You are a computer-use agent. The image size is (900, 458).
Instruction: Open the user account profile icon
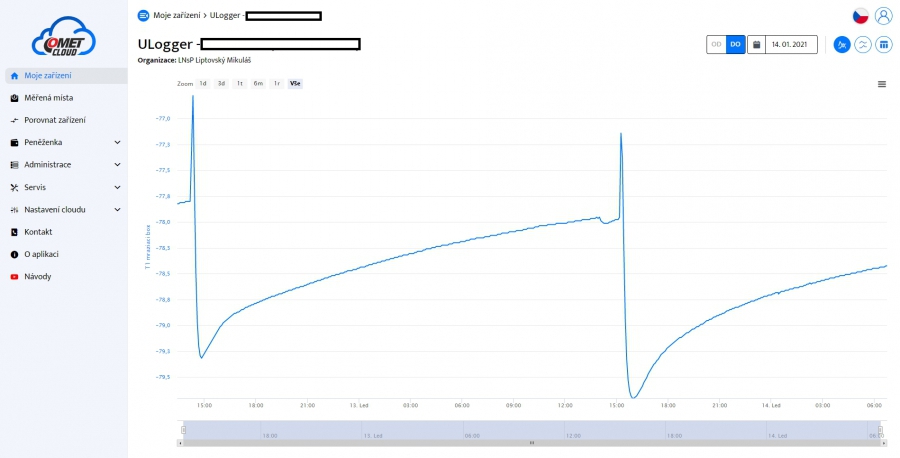pos(883,16)
